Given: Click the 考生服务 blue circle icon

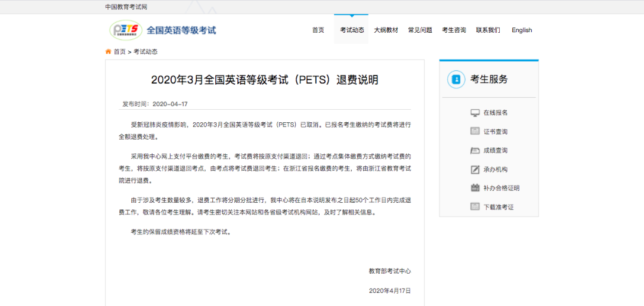Looking at the screenshot, I should click(x=456, y=79).
